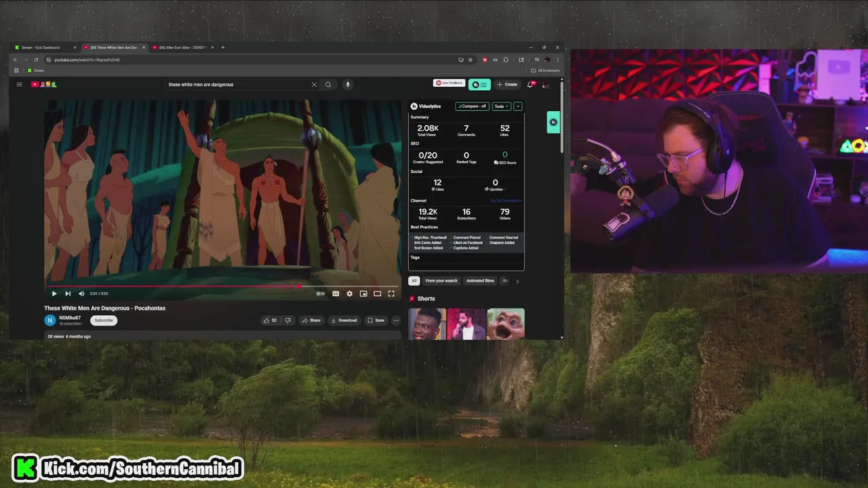868x488 pixels.
Task: Select Animated films chip
Action: (480, 281)
